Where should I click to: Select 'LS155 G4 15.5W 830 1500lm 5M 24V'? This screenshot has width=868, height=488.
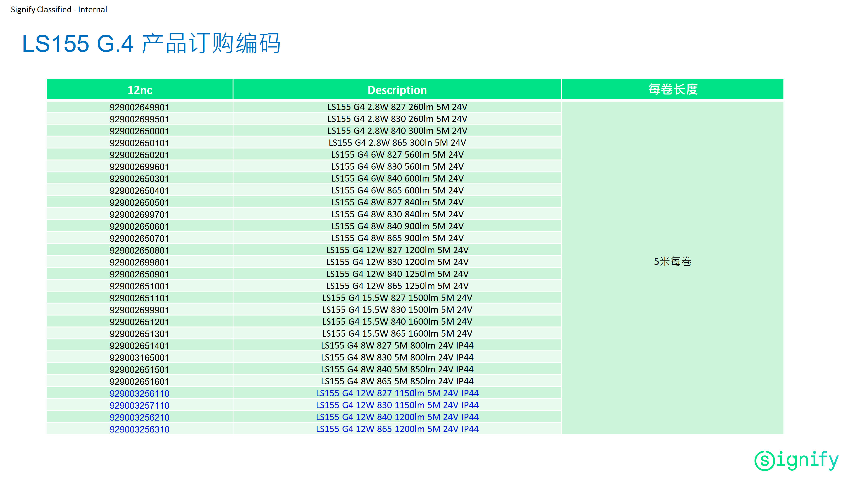coord(397,310)
